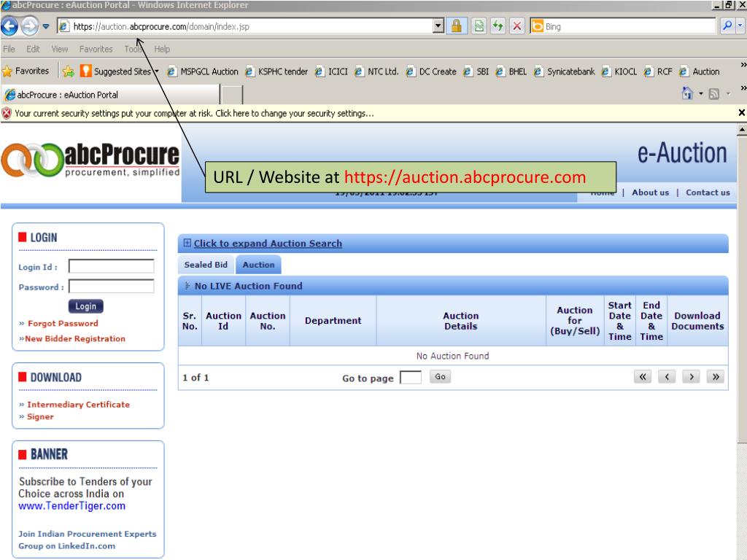Open the SBI bookmark
The width and height of the screenshot is (747, 560).
pyautogui.click(x=476, y=71)
